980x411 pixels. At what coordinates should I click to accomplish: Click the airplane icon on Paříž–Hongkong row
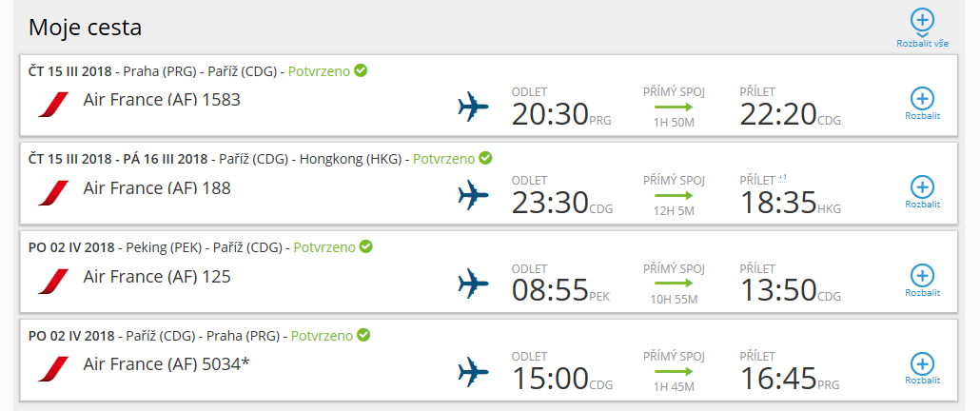tap(473, 195)
